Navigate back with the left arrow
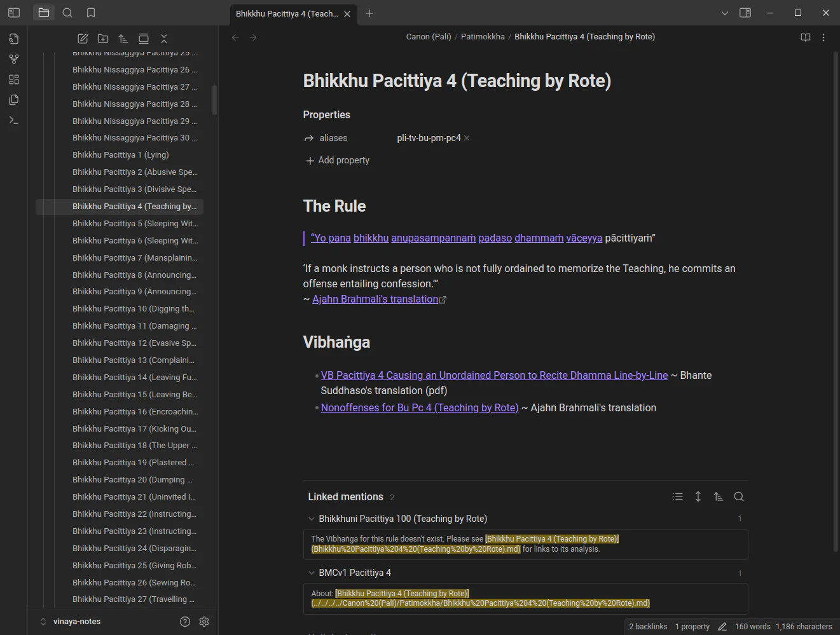This screenshot has height=635, width=840. tap(235, 38)
